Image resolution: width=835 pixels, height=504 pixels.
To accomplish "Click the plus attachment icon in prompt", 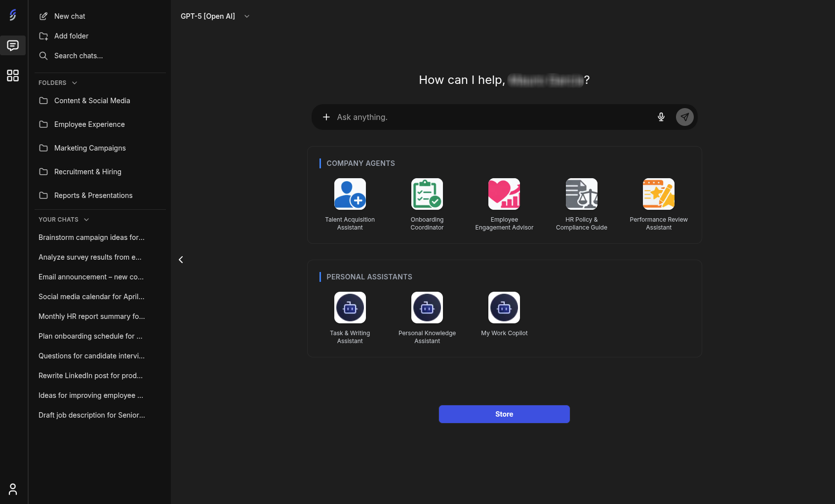I will pos(326,117).
